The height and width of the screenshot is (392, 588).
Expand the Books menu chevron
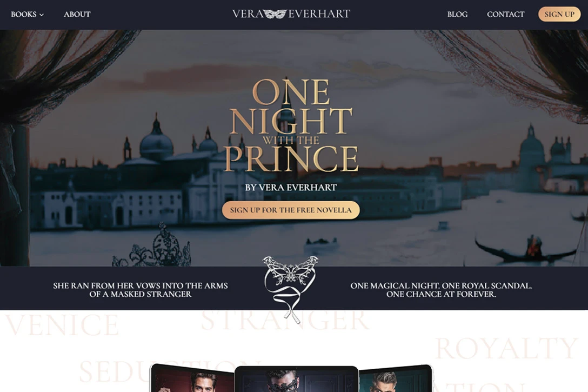coord(42,15)
